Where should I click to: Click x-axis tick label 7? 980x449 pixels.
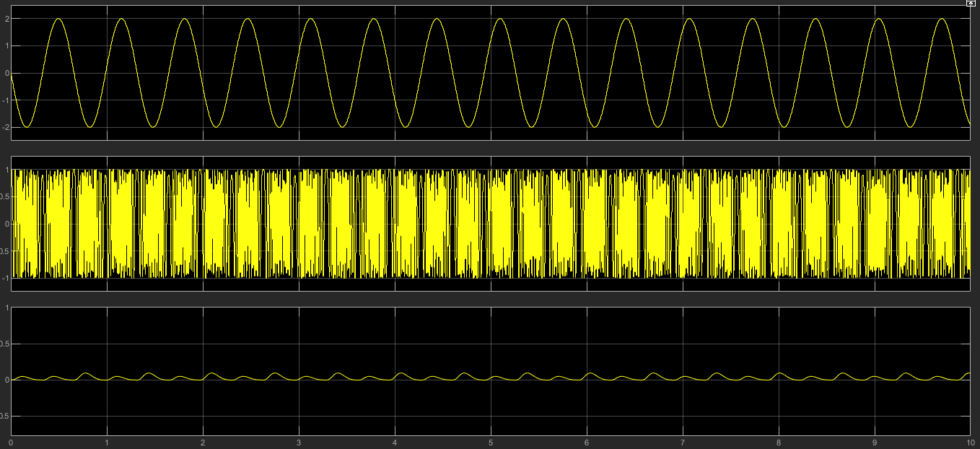(x=683, y=442)
